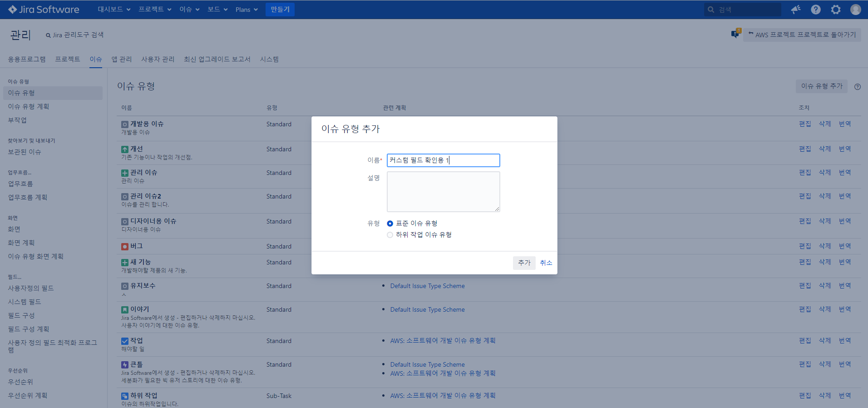
Task: Click the 관리 이슈2 type icon
Action: pyautogui.click(x=125, y=197)
